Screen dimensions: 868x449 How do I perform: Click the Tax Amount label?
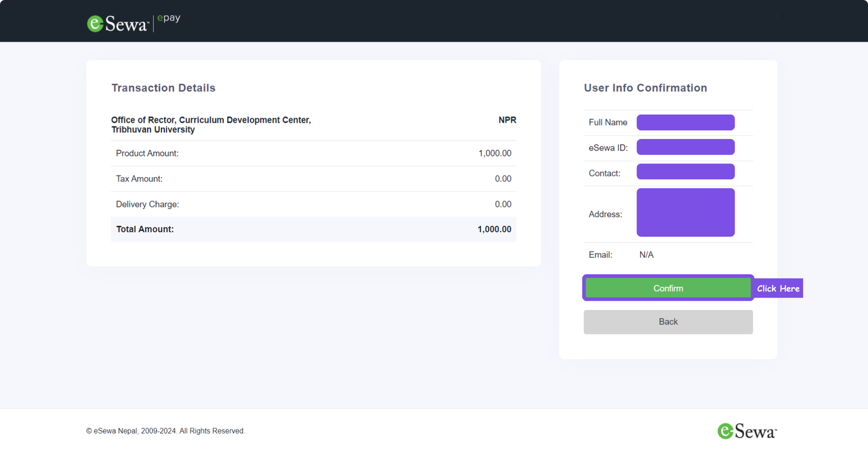click(x=139, y=179)
